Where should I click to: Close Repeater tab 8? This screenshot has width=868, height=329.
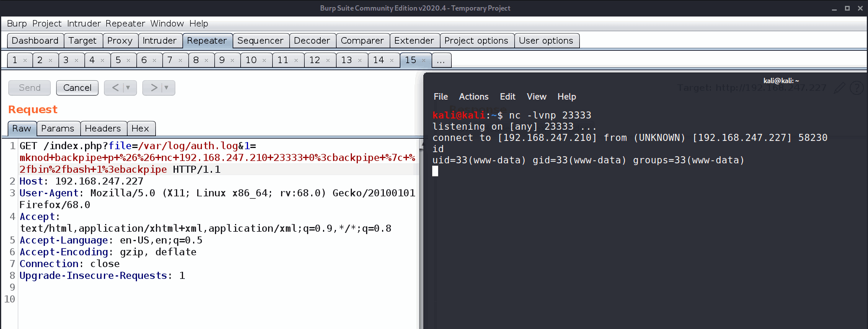[x=206, y=60]
